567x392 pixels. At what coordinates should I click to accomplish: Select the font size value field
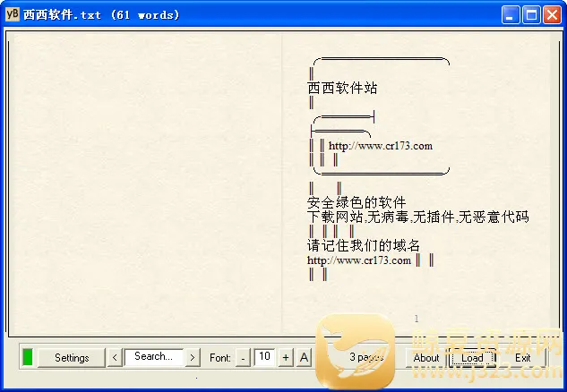click(x=264, y=356)
